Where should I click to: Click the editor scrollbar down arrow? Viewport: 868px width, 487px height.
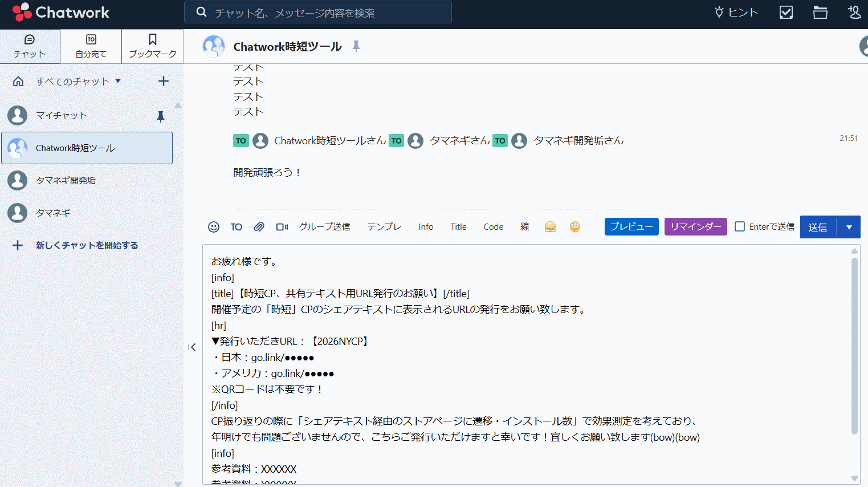(x=854, y=478)
